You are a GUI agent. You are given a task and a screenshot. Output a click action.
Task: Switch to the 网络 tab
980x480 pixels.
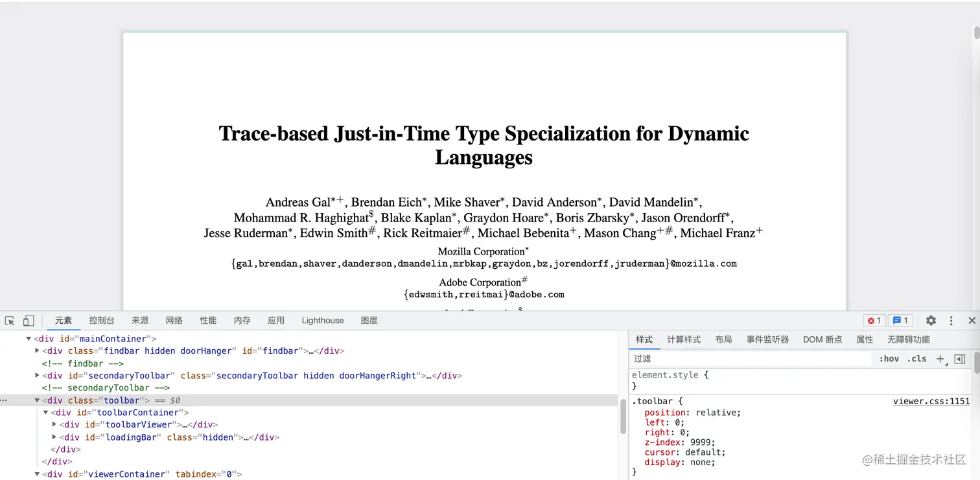point(174,321)
